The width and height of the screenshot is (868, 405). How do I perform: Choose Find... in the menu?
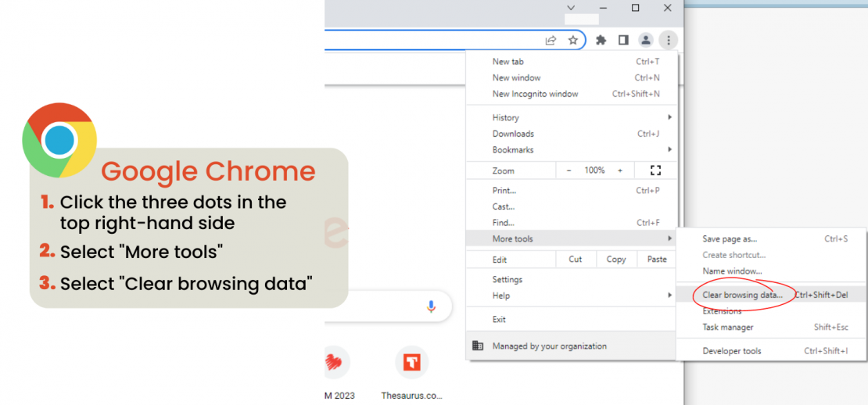point(572,222)
